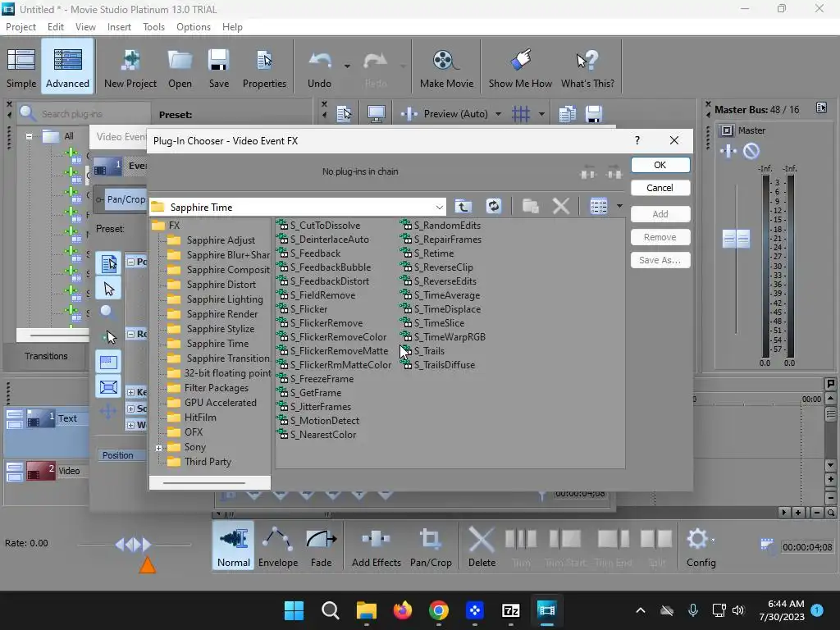The width and height of the screenshot is (840, 630).
Task: Select the Sapphire Lighting folder
Action: (x=225, y=299)
